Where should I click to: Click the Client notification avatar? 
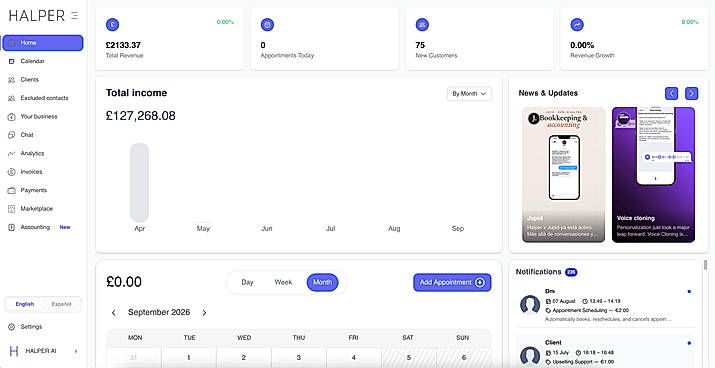pyautogui.click(x=530, y=356)
